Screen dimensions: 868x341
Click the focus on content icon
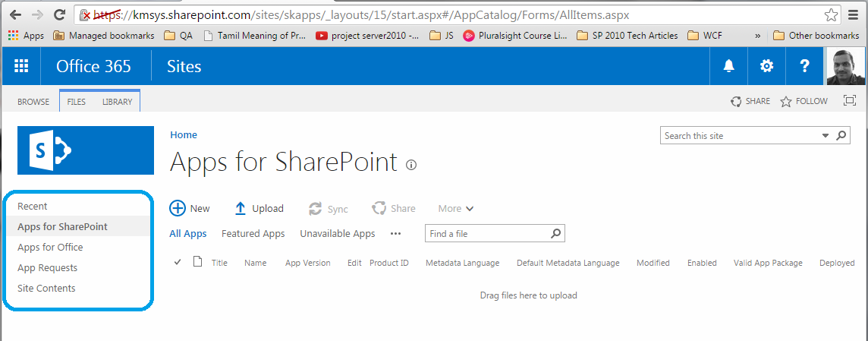pos(849,100)
